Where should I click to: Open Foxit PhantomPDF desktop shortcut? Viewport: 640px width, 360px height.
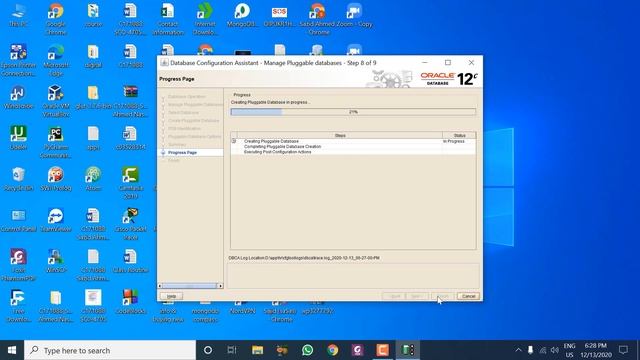18,265
